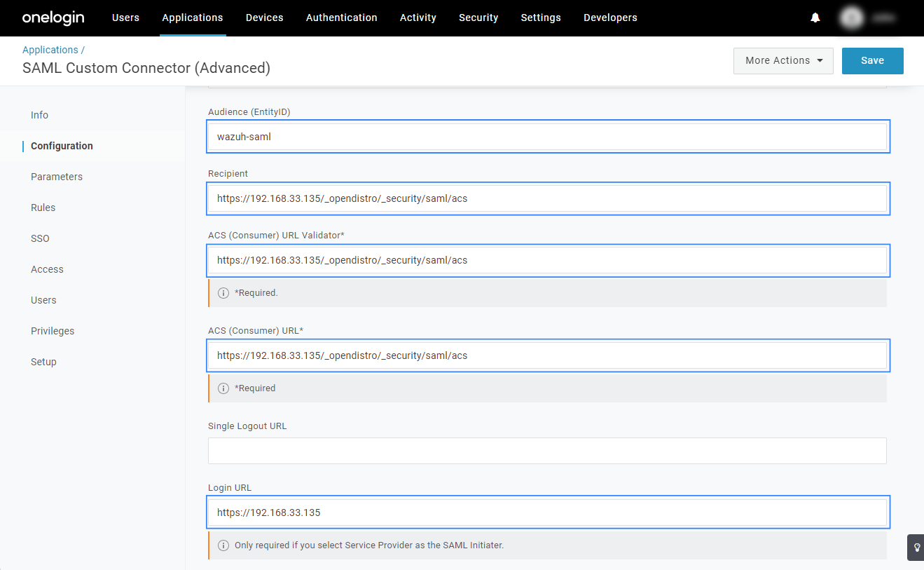Viewport: 924px width, 570px height.
Task: Open the Users top menu
Action: (125, 18)
